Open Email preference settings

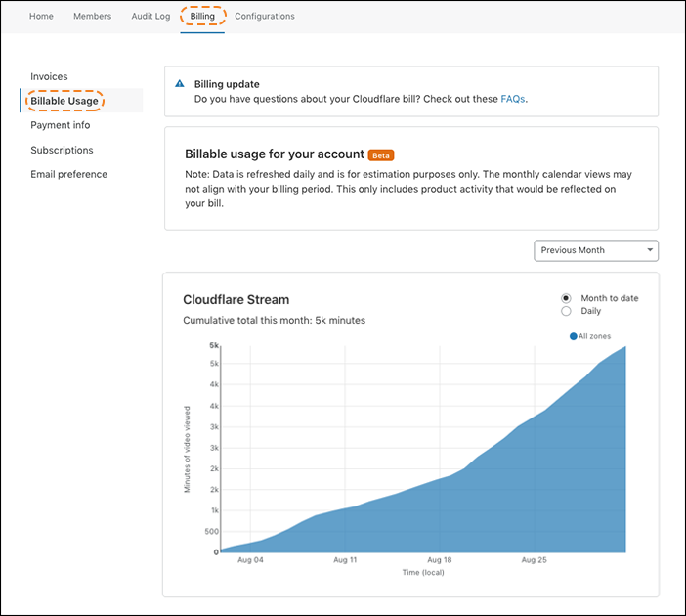(x=68, y=174)
